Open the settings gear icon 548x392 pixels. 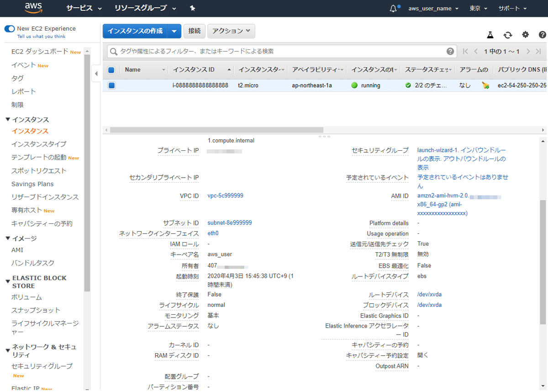tap(526, 35)
